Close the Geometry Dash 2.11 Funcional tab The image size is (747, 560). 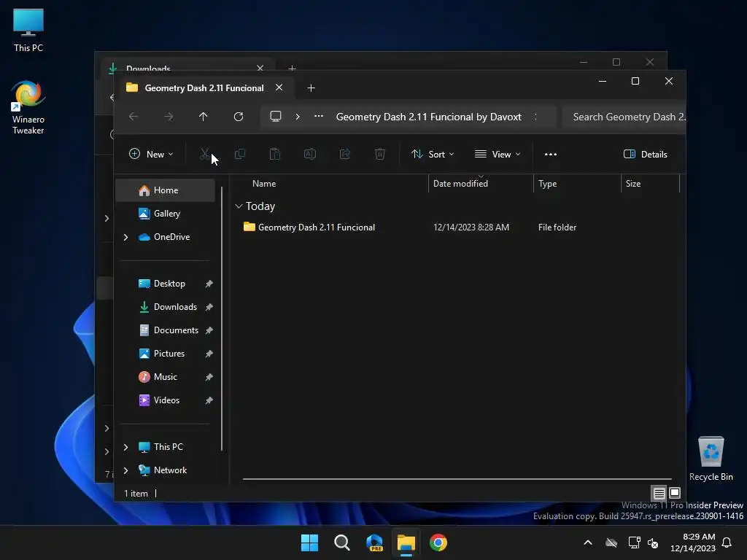279,87
